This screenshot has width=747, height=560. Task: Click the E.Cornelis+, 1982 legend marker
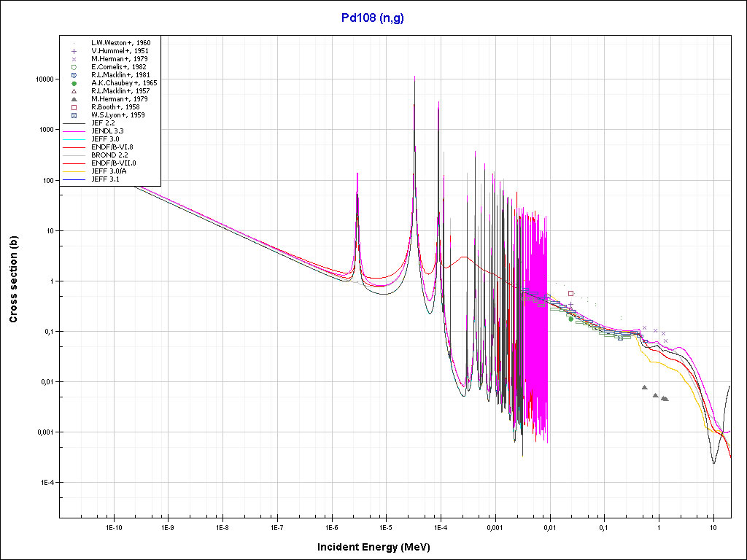coord(74,67)
